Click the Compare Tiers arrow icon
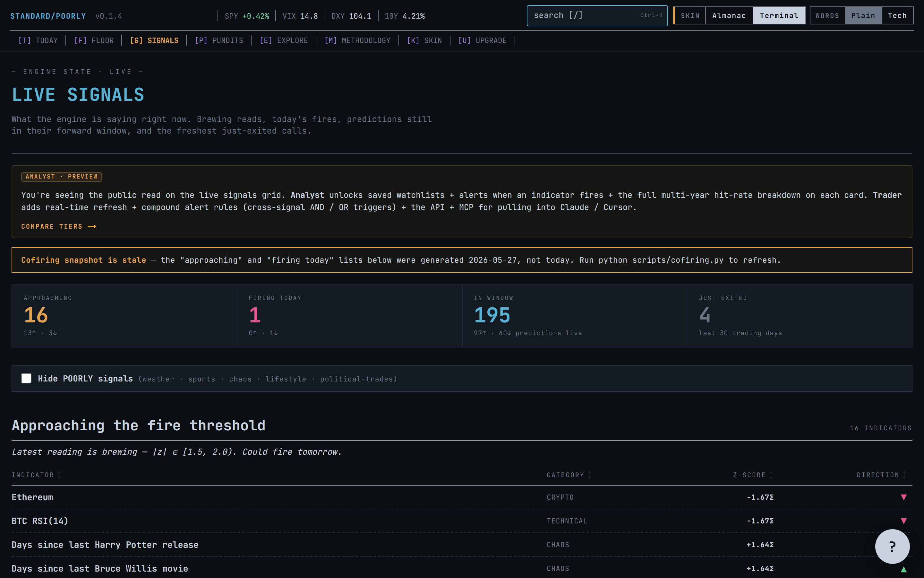924x578 pixels. pyautogui.click(x=92, y=226)
